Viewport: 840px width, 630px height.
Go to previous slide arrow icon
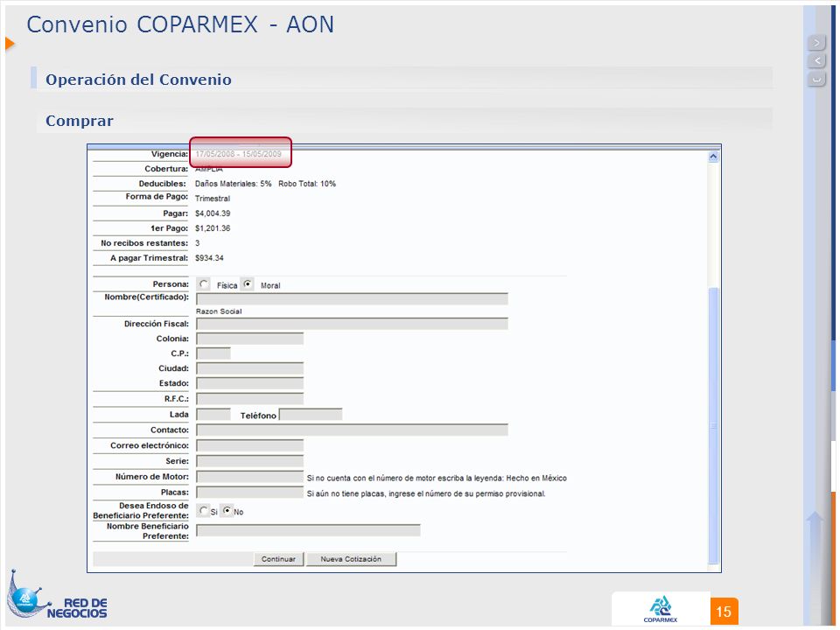coord(816,60)
